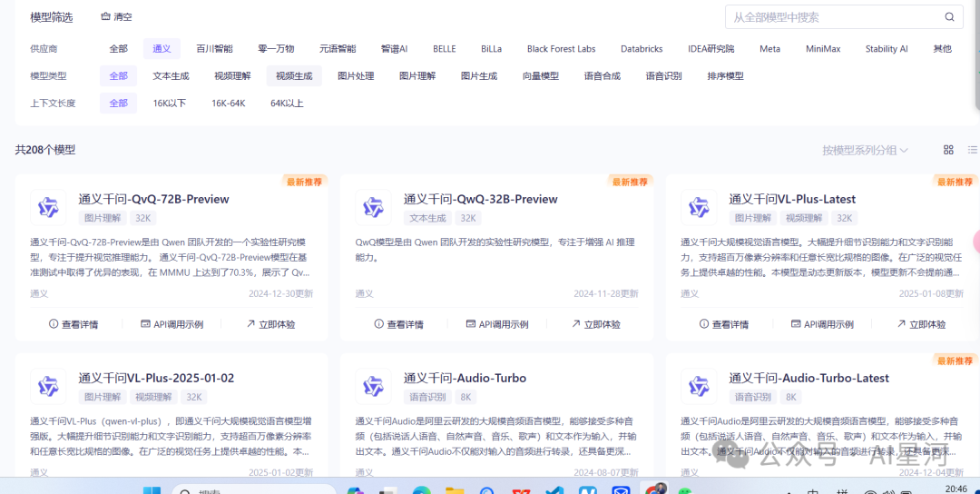Image resolution: width=980 pixels, height=494 pixels.
Task: Click the 通义千问-Audio-Turbo model logo
Action: [x=373, y=387]
